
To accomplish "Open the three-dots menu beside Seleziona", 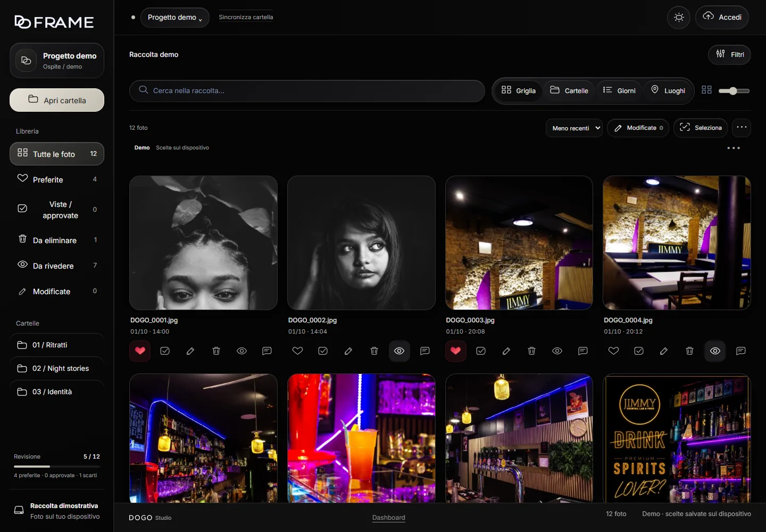I will coord(742,128).
